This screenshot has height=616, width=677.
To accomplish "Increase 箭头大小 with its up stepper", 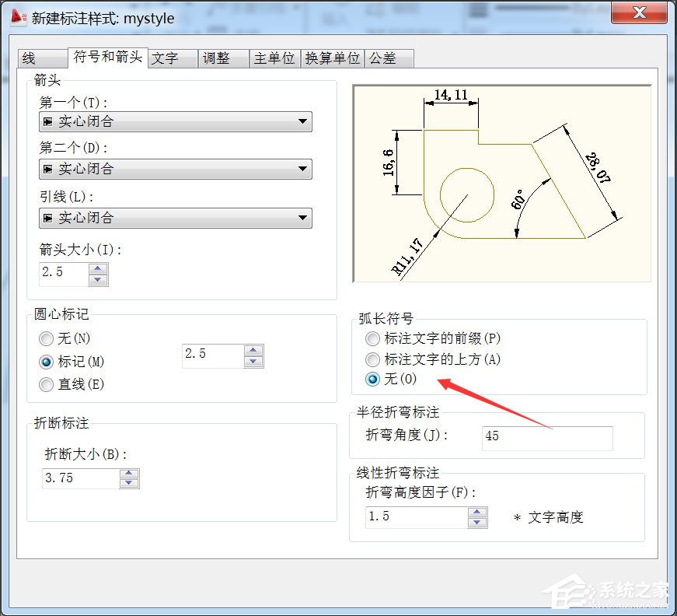I will [98, 268].
